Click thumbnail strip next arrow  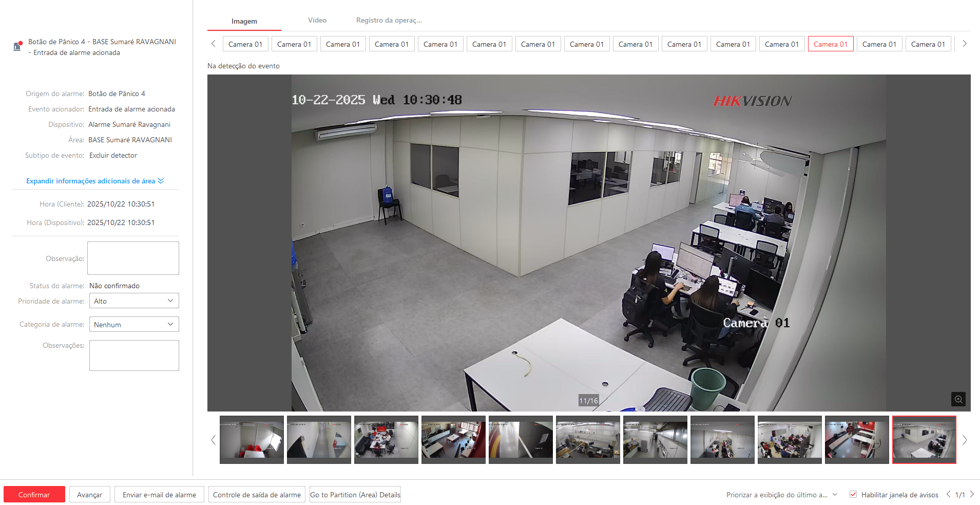[965, 440]
